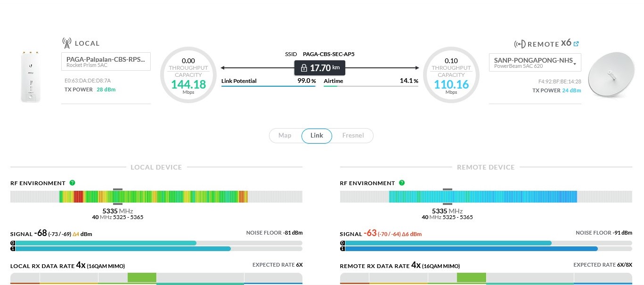This screenshot has width=644, height=285.
Task: Click the local RF environment spectrum bar
Action: (x=155, y=197)
